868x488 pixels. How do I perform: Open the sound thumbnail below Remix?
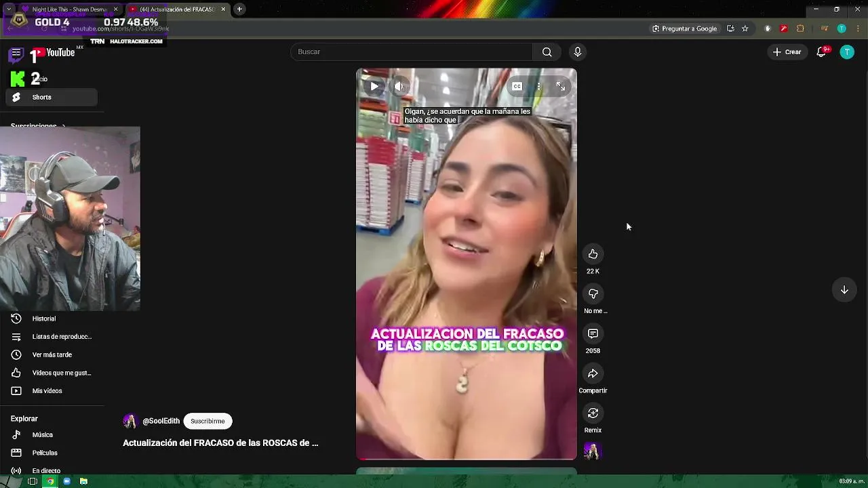[593, 451]
